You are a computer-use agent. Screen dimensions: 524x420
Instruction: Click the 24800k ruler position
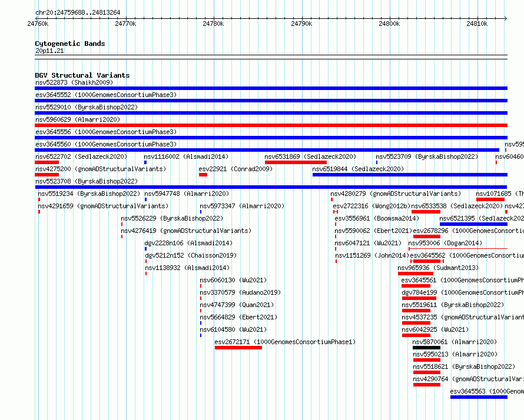[389, 24]
